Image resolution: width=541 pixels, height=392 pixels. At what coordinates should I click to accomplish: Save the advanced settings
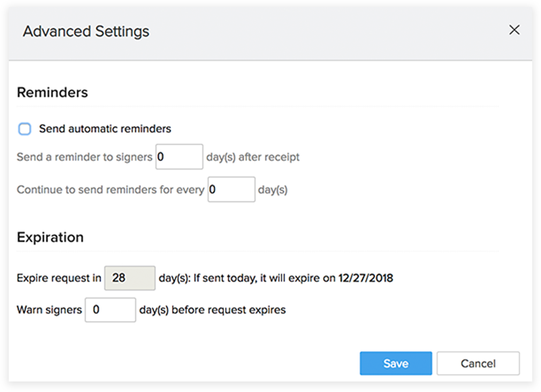tap(396, 364)
